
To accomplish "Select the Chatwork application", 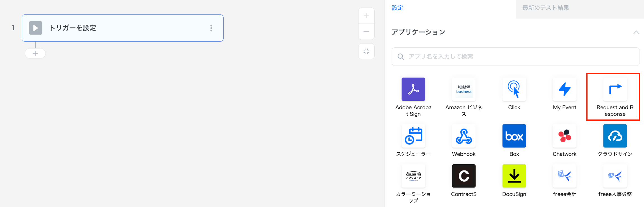I will pyautogui.click(x=564, y=136).
